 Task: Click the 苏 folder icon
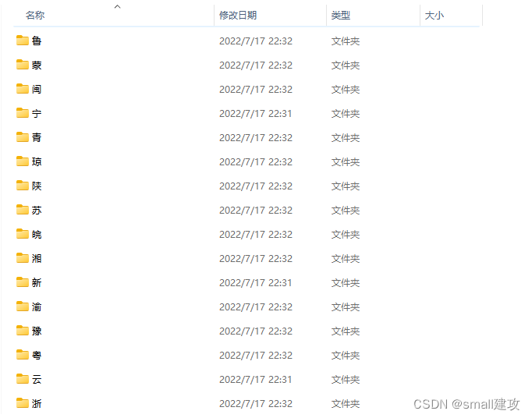point(23,210)
